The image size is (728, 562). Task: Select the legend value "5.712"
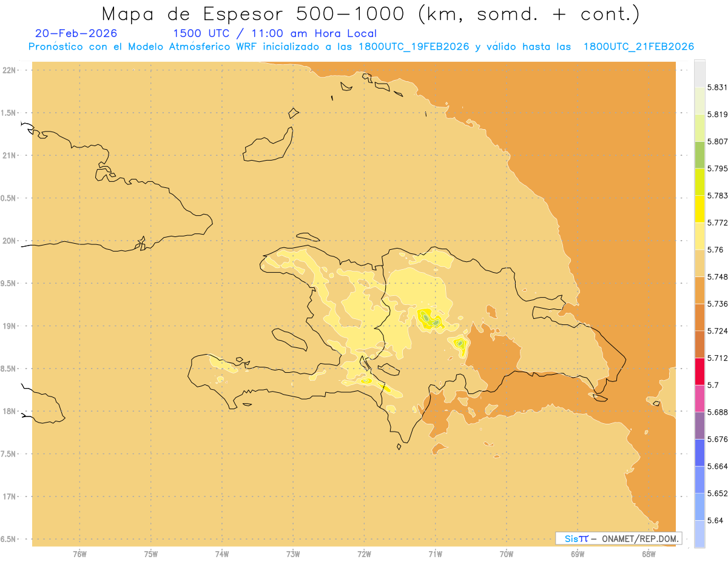pos(718,358)
